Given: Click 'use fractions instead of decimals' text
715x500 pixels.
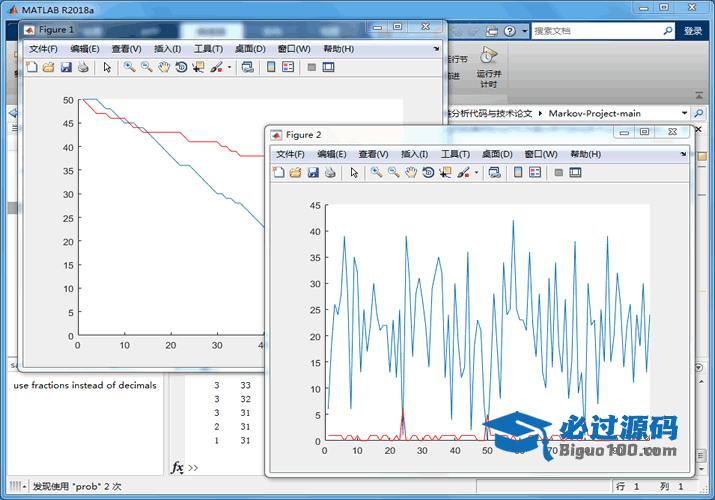Looking at the screenshot, I should click(85, 385).
